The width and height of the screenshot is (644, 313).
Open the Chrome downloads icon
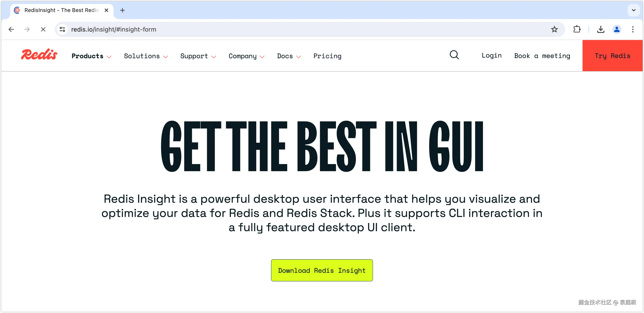(x=601, y=29)
